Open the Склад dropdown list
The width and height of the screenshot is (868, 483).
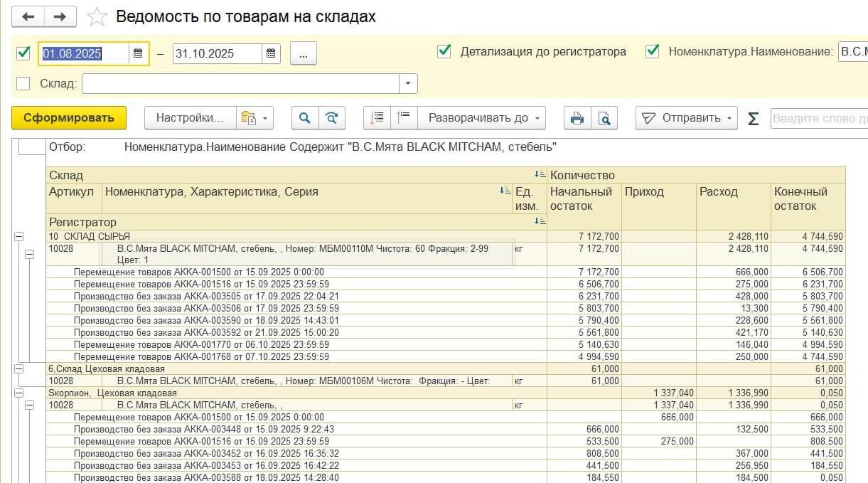click(x=407, y=83)
